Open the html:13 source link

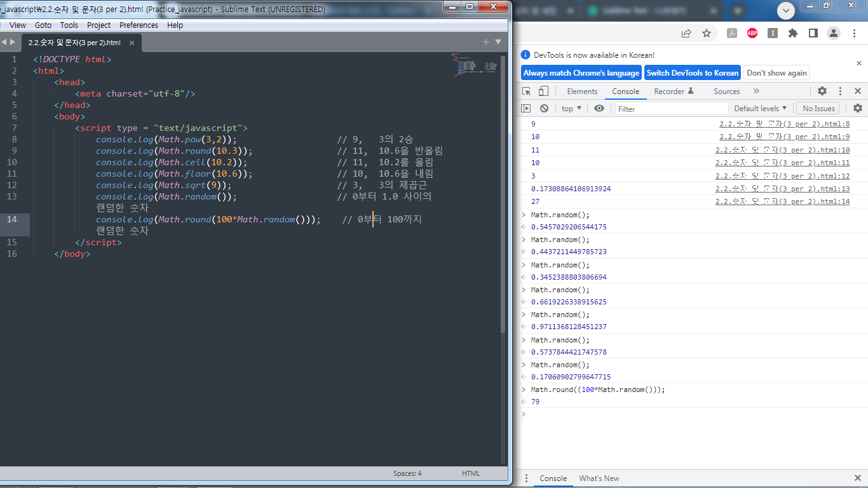[782, 189]
